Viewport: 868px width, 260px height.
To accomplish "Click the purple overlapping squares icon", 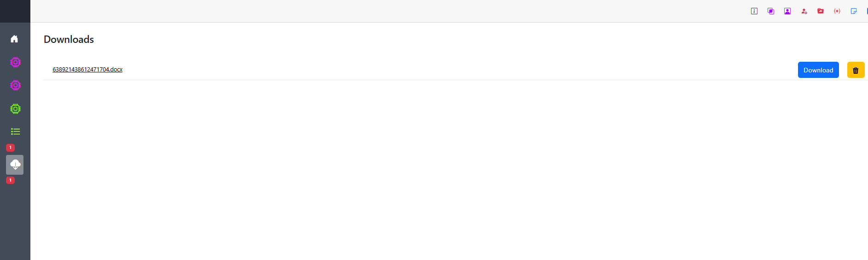I will coord(771,11).
